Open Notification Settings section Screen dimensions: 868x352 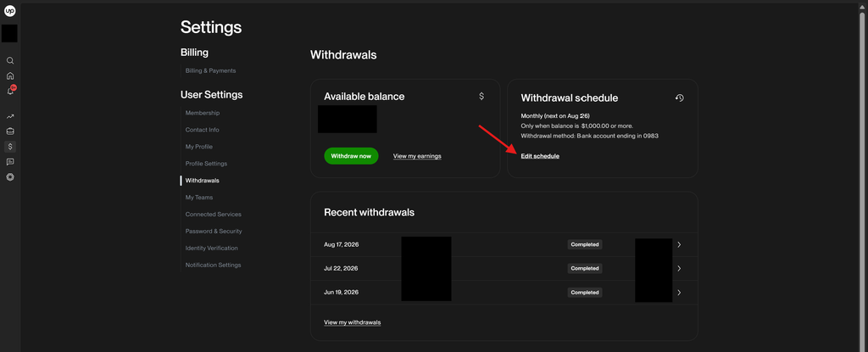point(213,265)
